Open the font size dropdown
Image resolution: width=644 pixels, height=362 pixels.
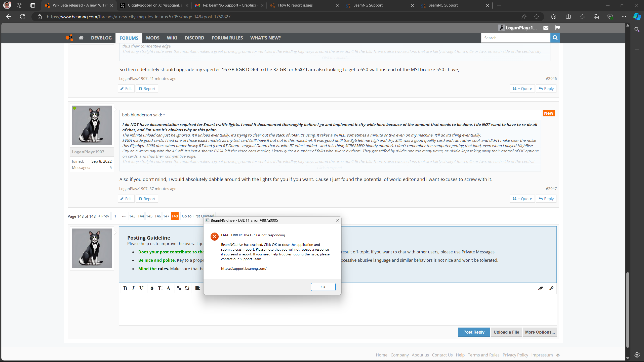click(x=160, y=288)
